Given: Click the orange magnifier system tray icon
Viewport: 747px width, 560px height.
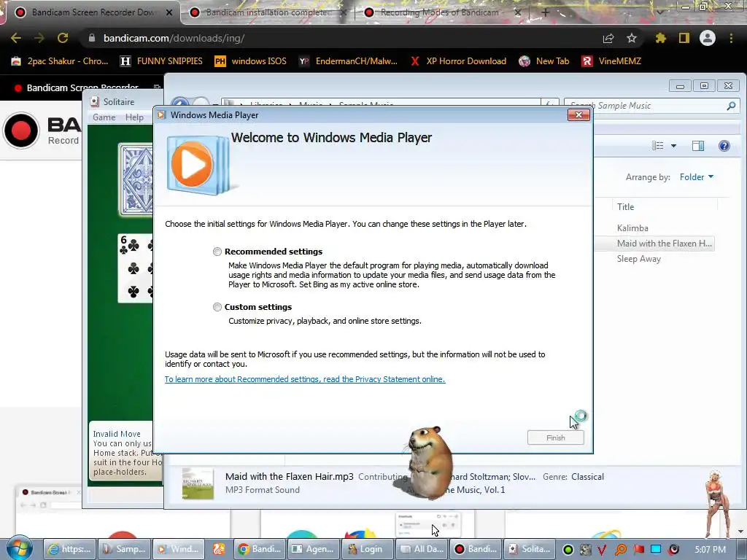Looking at the screenshot, I should pyautogui.click(x=621, y=550).
